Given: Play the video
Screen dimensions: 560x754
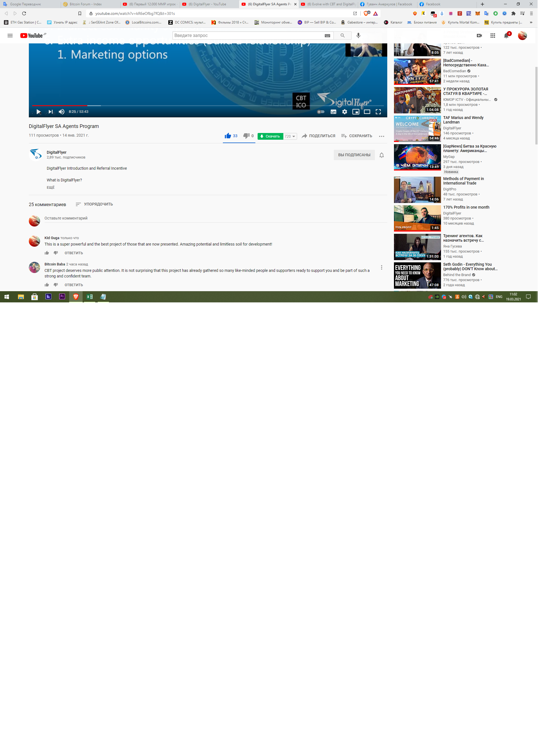Looking at the screenshot, I should [x=39, y=112].
